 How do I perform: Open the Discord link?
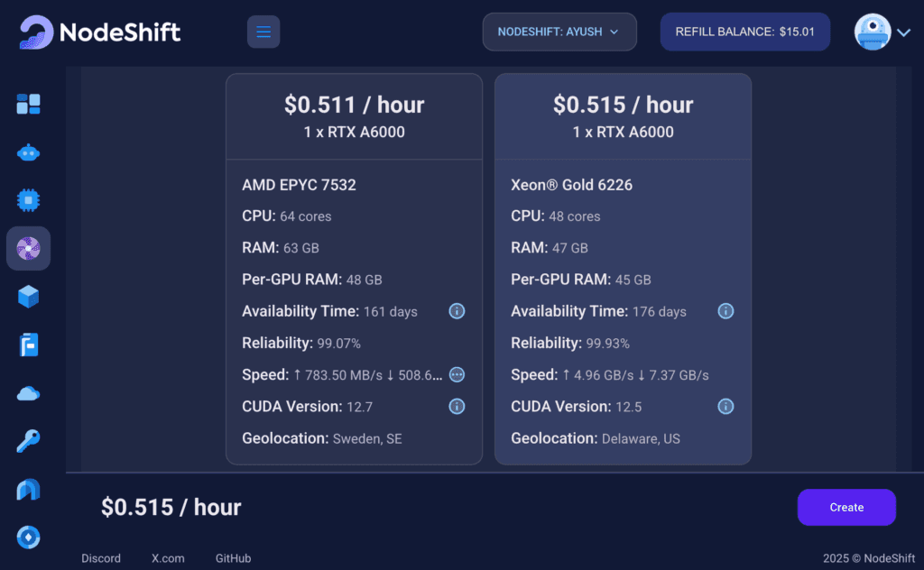101,558
